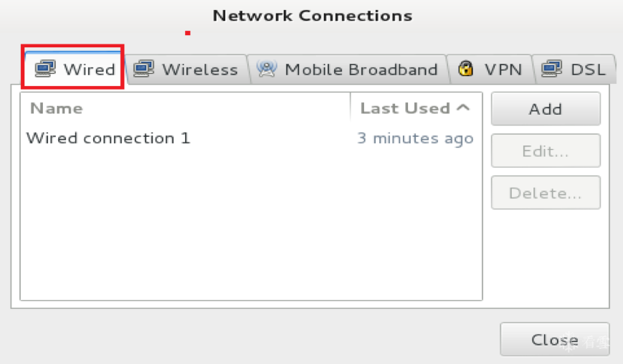The height and width of the screenshot is (364, 623).
Task: Click the Wireless tab's computer icon
Action: [144, 69]
